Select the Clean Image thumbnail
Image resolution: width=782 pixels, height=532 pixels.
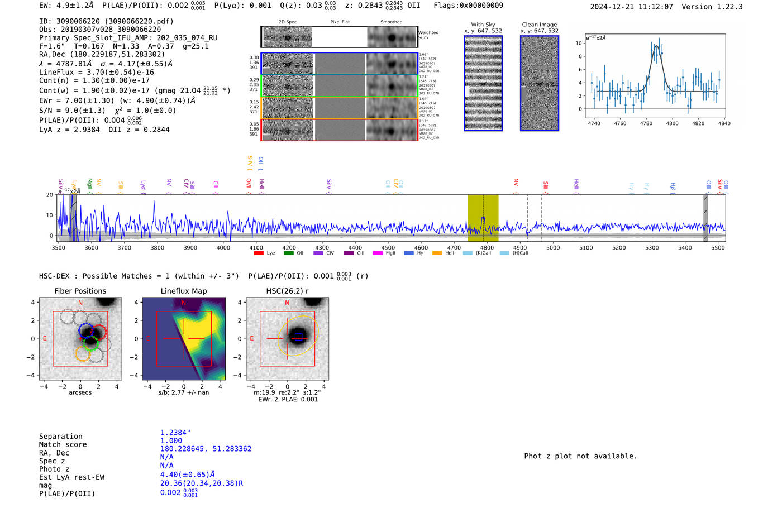(540, 83)
